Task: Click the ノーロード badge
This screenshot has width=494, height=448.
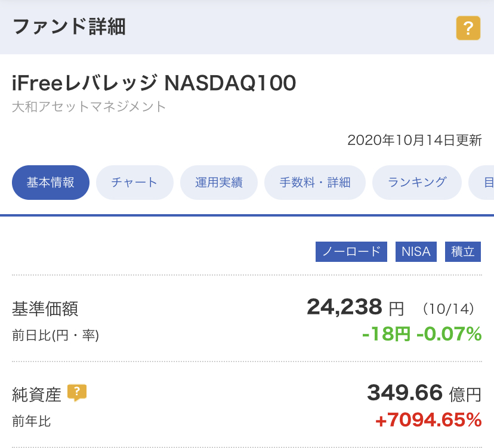Action: [351, 252]
